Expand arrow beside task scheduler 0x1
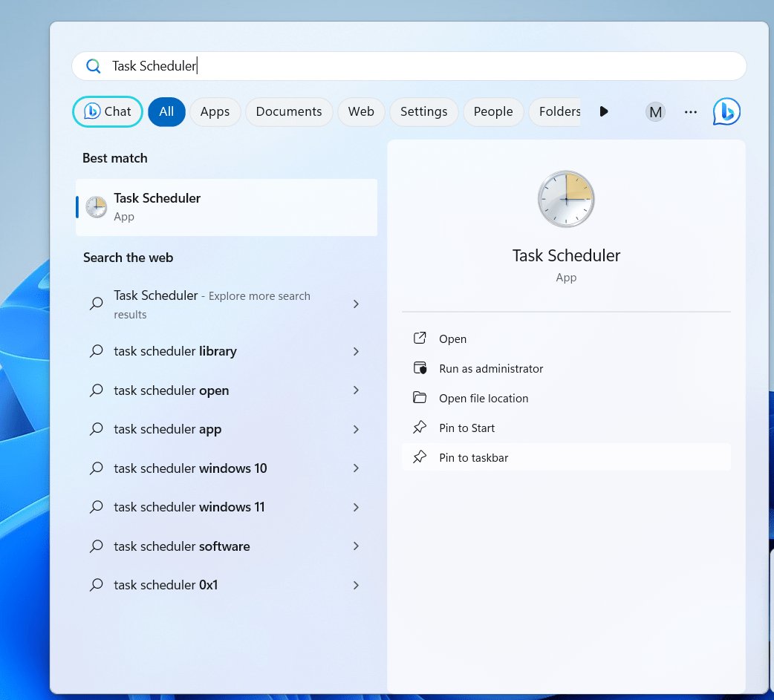This screenshot has width=774, height=700. [x=356, y=585]
